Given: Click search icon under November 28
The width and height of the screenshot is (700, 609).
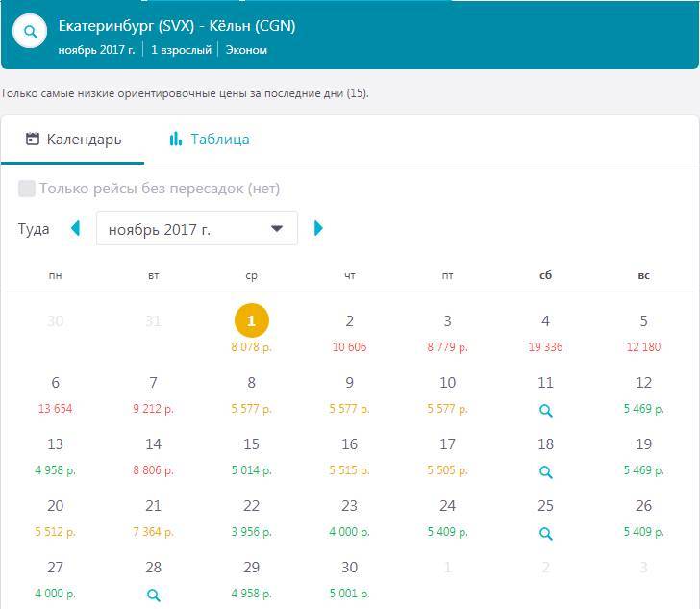Looking at the screenshot, I should coord(154,596).
